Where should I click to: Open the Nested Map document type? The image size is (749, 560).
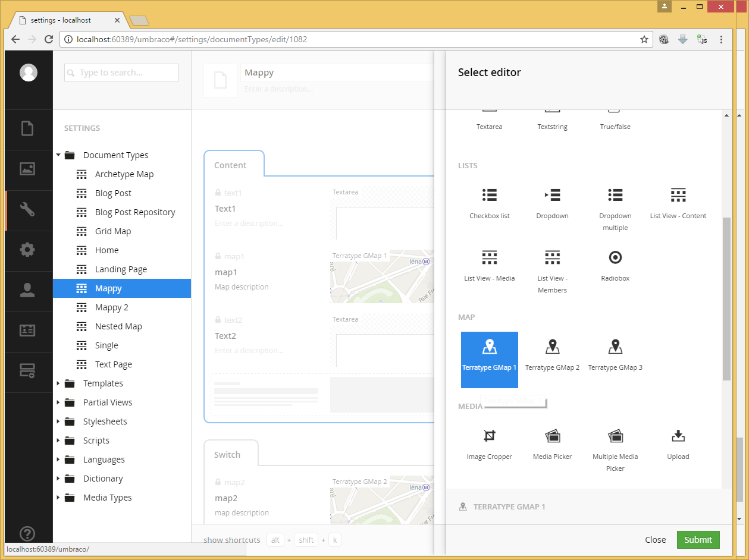pyautogui.click(x=118, y=326)
